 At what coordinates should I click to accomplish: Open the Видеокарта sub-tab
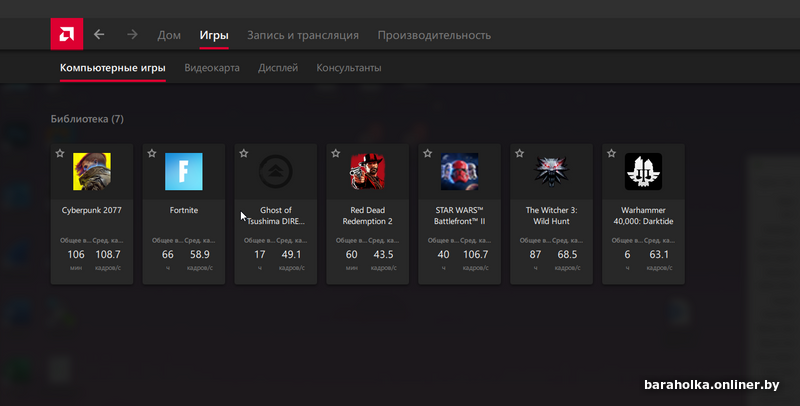pos(212,68)
